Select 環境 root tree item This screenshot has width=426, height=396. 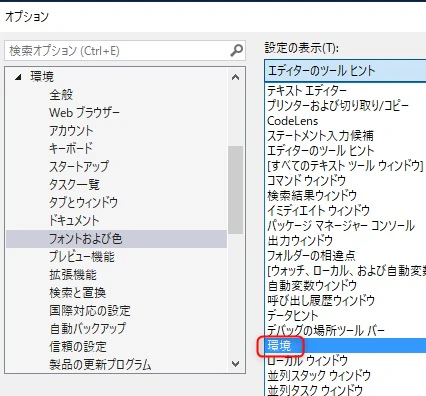pos(42,77)
